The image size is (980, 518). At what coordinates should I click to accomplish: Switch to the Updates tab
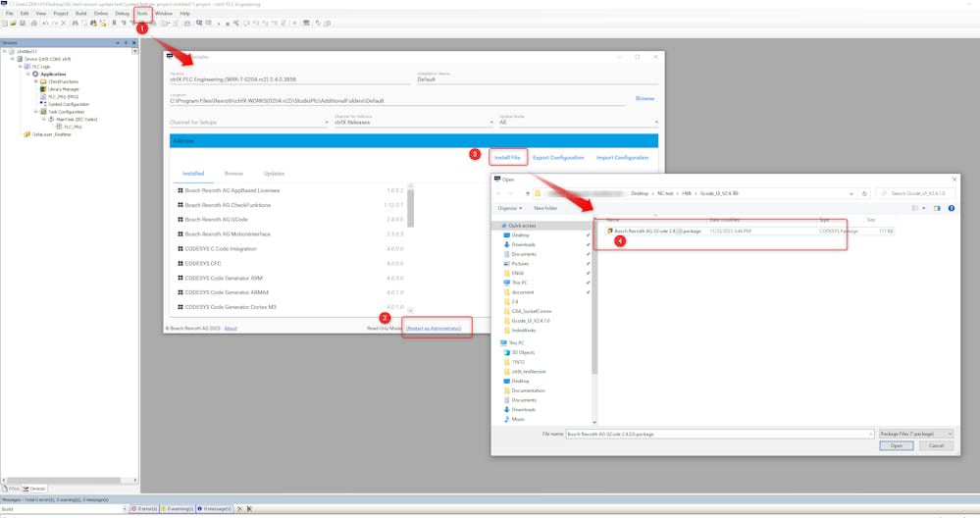[274, 173]
